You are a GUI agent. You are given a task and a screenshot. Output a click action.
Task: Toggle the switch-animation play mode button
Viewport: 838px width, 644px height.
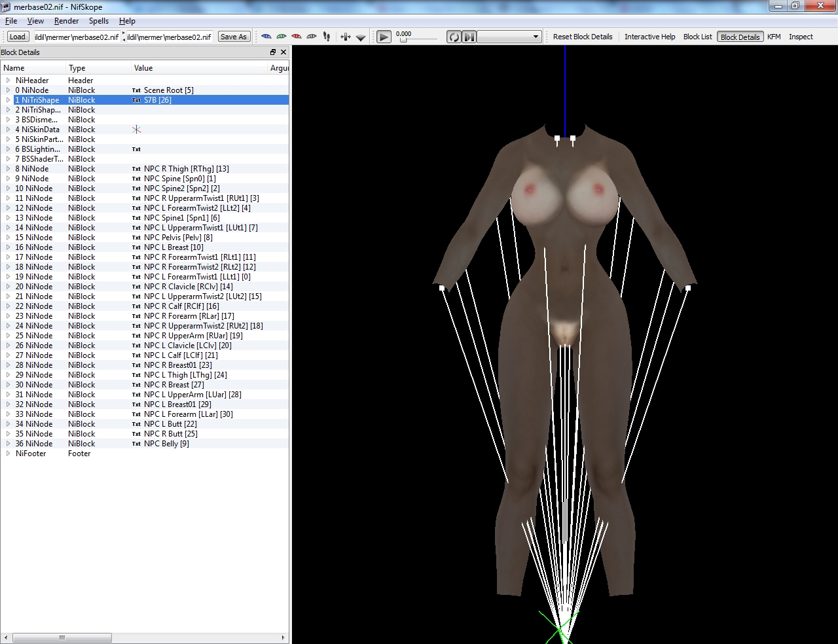click(x=469, y=37)
